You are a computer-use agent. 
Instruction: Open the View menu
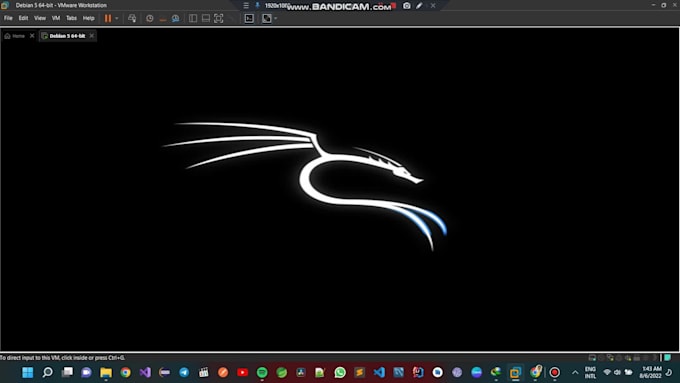coord(40,18)
